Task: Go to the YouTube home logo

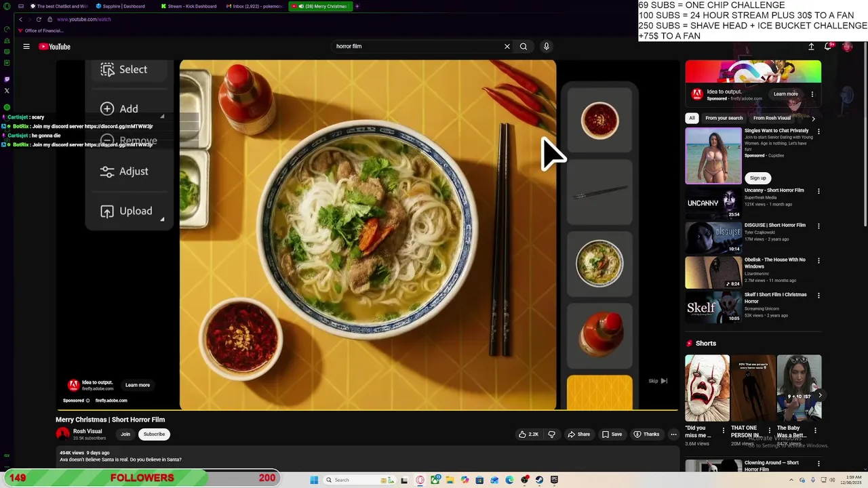Action: [54, 47]
